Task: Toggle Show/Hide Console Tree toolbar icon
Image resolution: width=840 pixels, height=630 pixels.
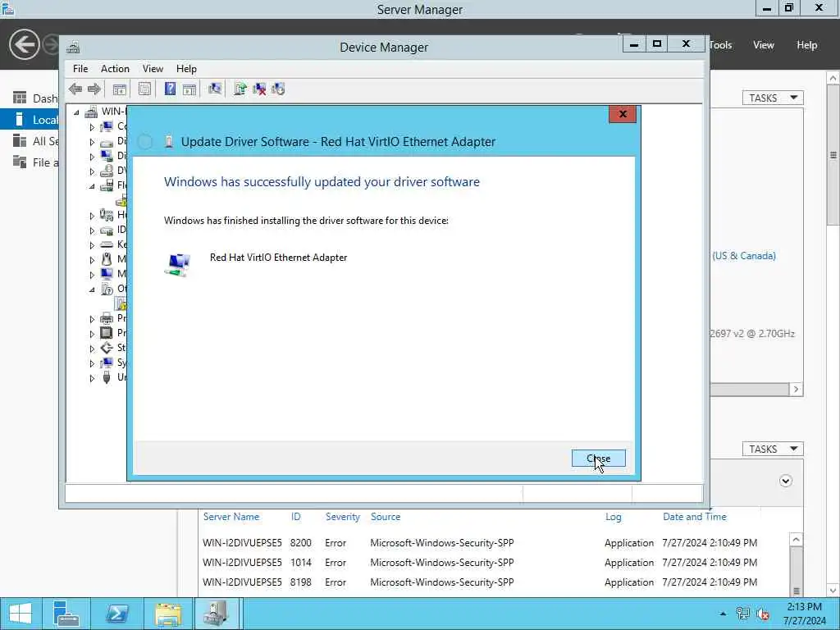Action: coord(120,89)
